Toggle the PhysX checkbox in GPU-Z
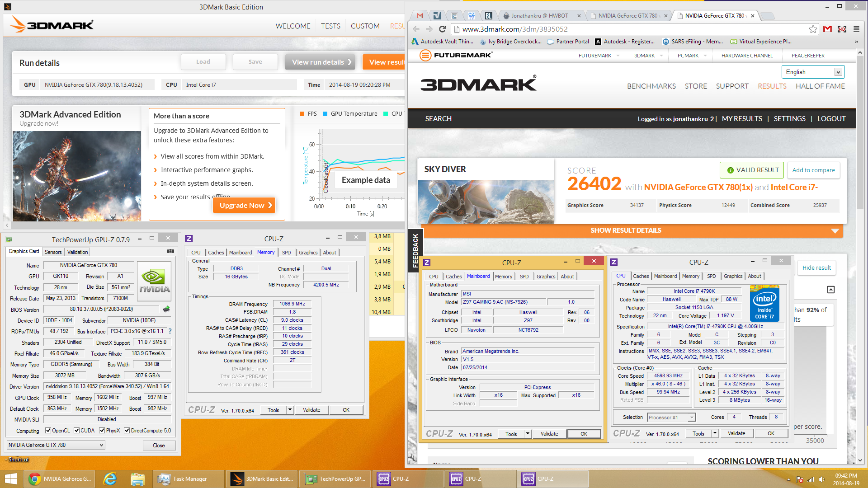 pyautogui.click(x=102, y=430)
